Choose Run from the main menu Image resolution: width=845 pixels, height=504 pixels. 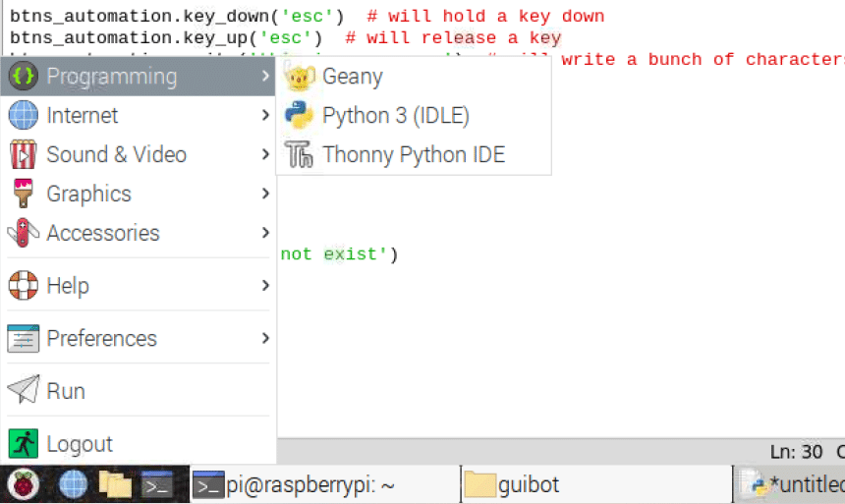point(65,391)
